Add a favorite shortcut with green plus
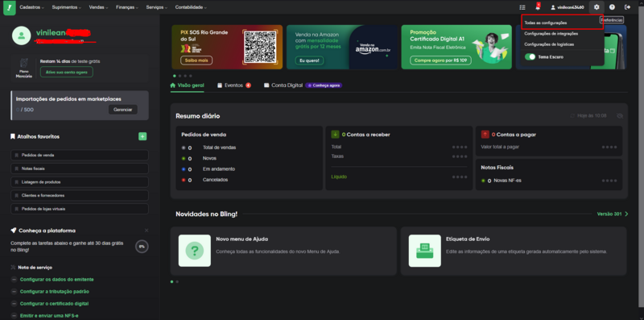 pos(142,136)
